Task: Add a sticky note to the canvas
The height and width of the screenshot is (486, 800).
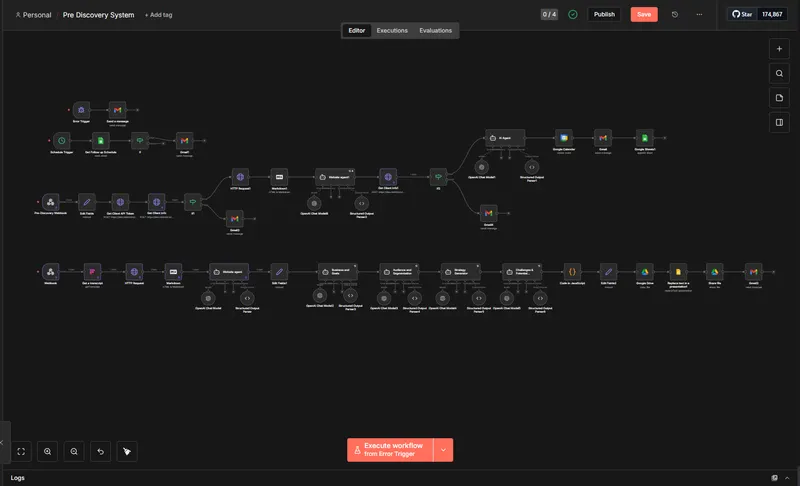Action: [779, 98]
